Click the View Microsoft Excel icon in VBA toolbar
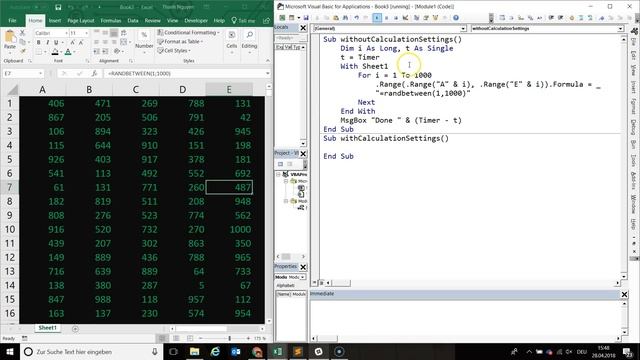This screenshot has width=640, height=360. 282,18
